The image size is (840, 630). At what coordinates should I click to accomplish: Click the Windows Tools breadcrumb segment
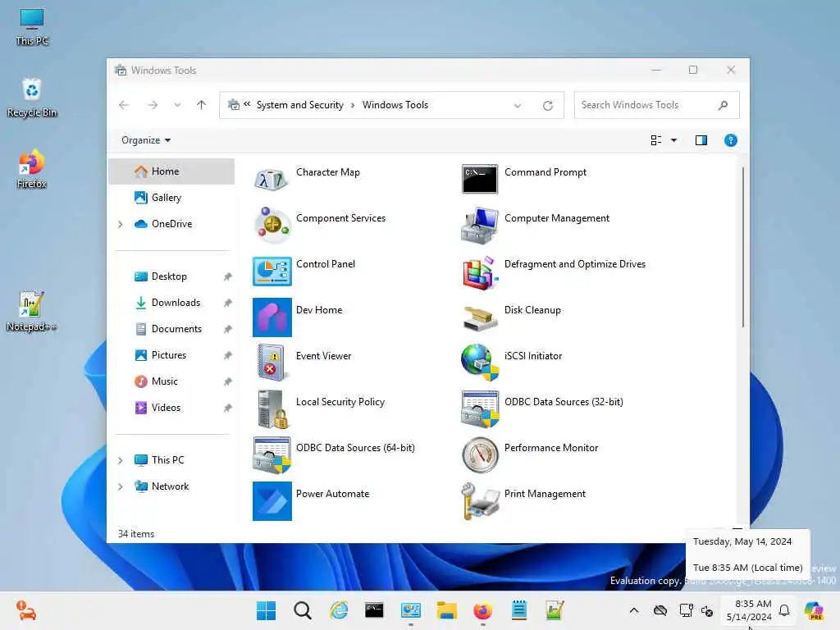(395, 105)
